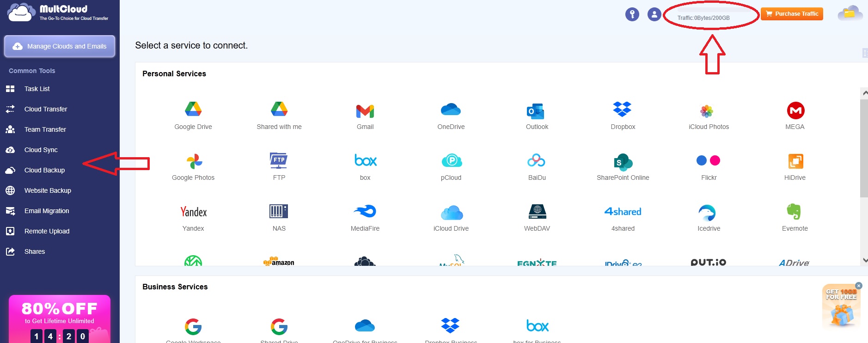
Task: Click the Purchase Traffic button
Action: (x=792, y=14)
